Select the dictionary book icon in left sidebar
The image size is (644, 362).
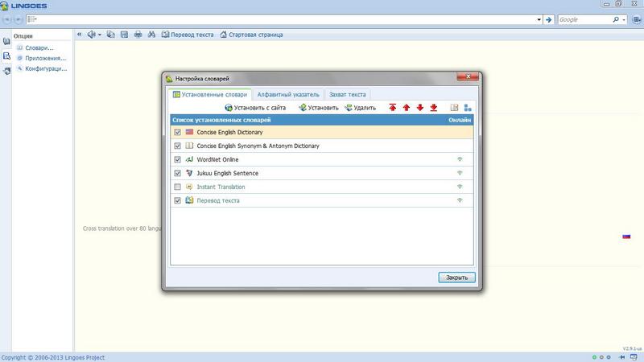pos(6,41)
